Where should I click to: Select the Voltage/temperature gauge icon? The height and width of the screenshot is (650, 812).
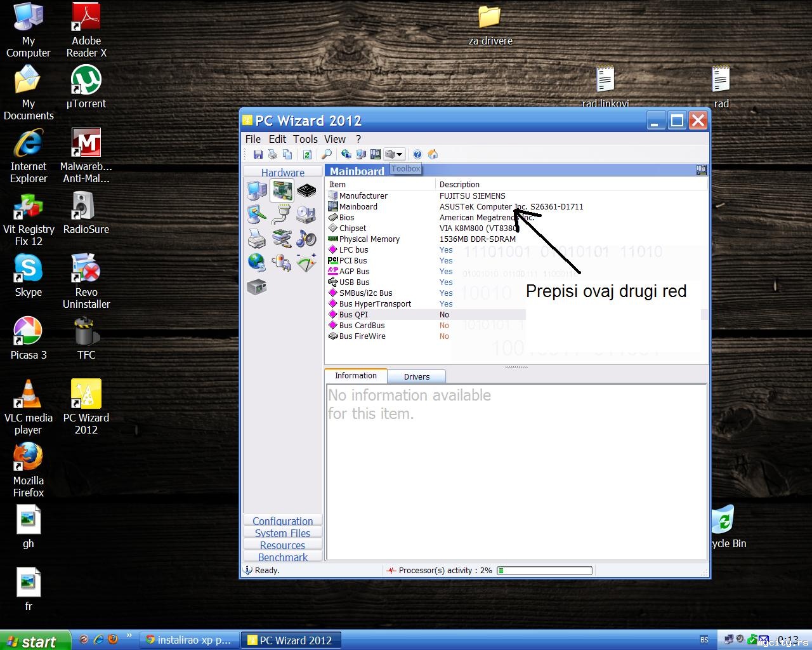pos(306,262)
